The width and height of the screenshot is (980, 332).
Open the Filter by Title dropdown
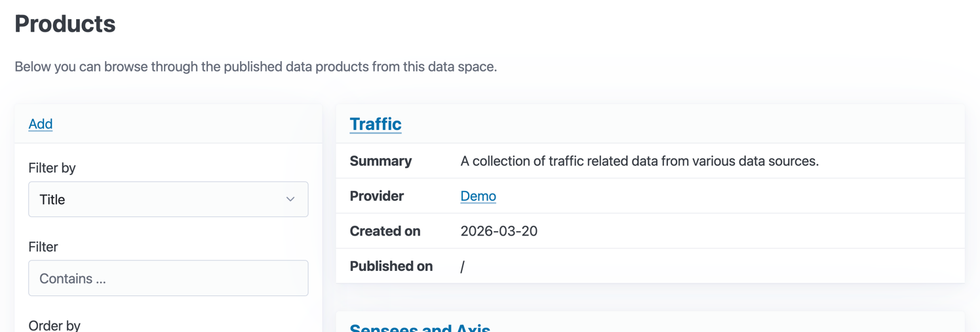pos(168,199)
